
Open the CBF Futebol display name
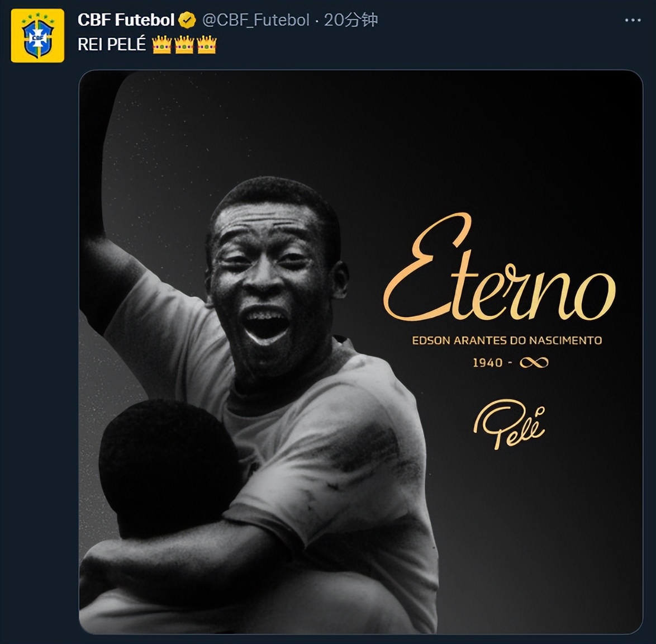point(126,20)
